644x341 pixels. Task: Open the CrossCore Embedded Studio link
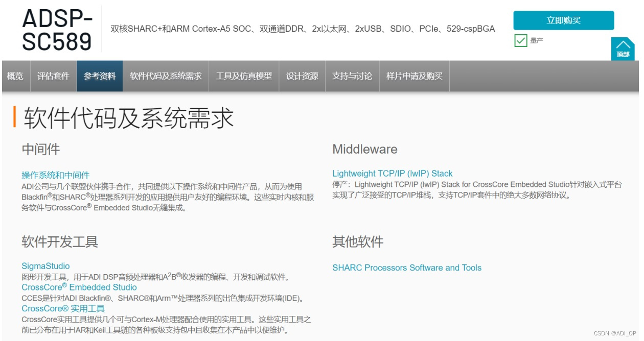tap(79, 287)
